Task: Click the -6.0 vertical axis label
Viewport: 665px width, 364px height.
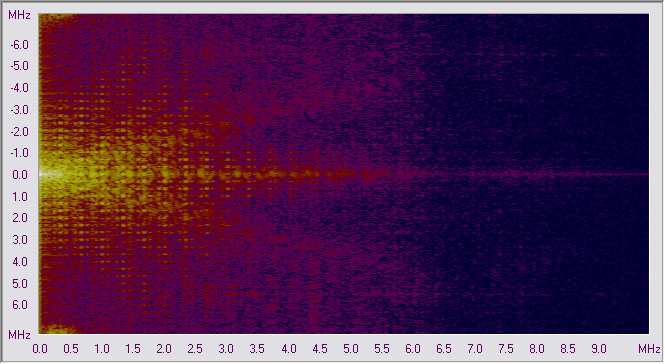Action: 20,45
